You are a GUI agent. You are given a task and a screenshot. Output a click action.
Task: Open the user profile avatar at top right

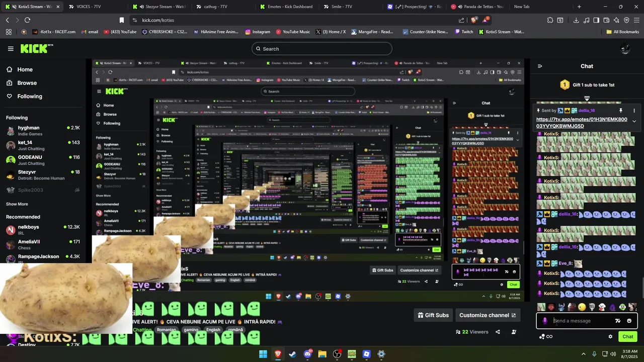625,49
